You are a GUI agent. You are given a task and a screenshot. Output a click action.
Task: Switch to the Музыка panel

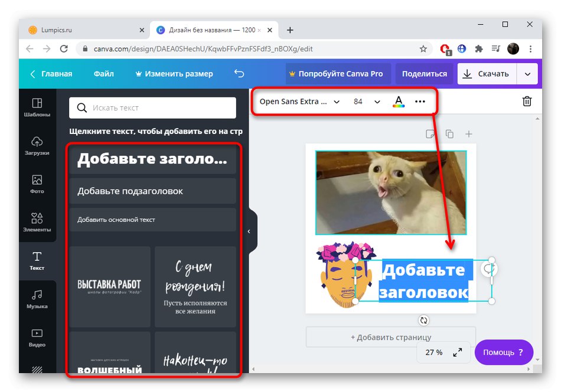click(x=37, y=301)
